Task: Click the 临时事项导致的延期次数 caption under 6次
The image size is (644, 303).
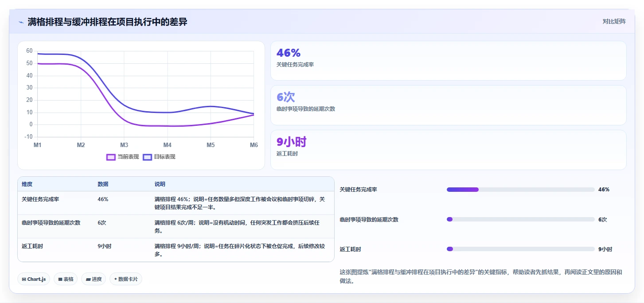Action: coord(306,109)
